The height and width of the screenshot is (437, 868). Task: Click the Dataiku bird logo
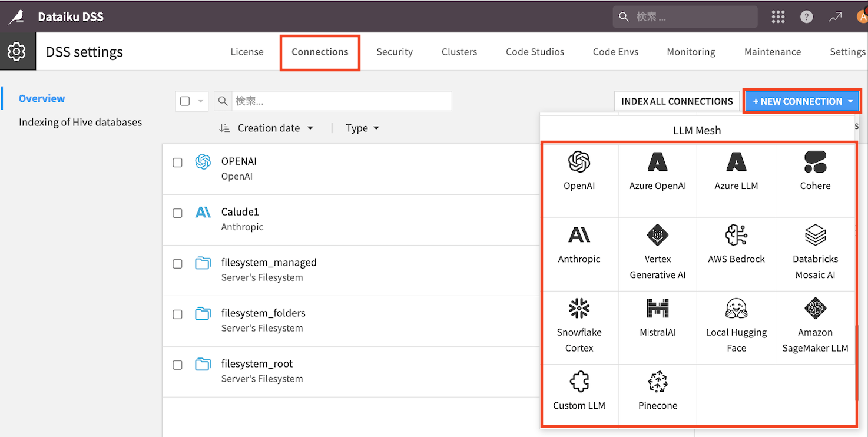[16, 17]
